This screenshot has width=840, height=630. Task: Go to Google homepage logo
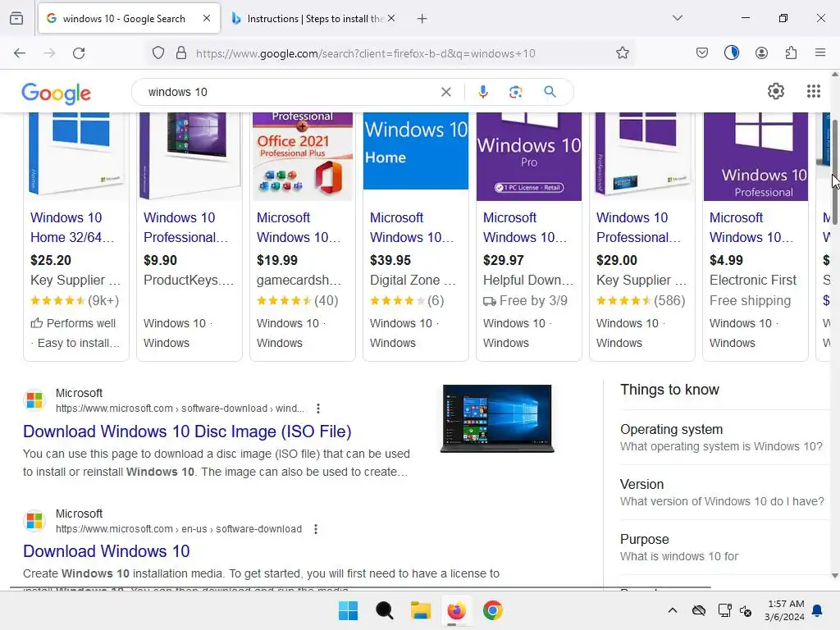click(57, 94)
